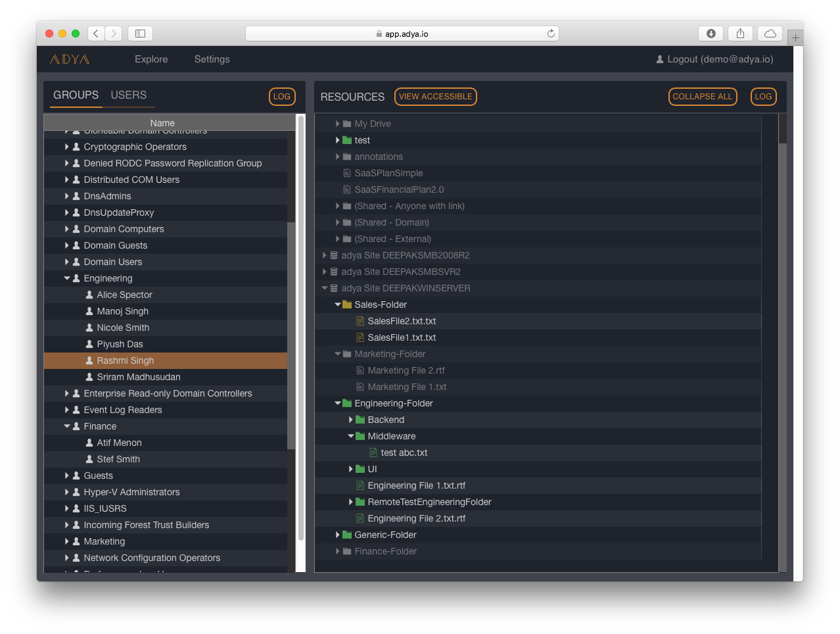Switch to the USERS tab
Image resolution: width=840 pixels, height=634 pixels.
click(129, 95)
